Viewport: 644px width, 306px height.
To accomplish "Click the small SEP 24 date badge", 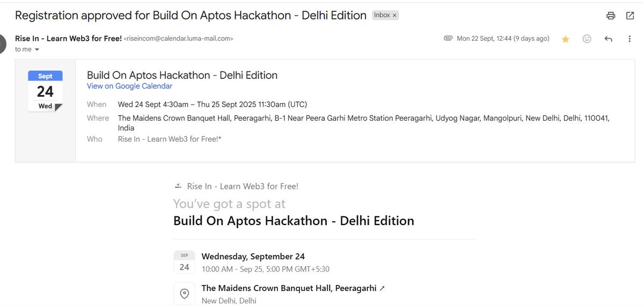I will [184, 262].
